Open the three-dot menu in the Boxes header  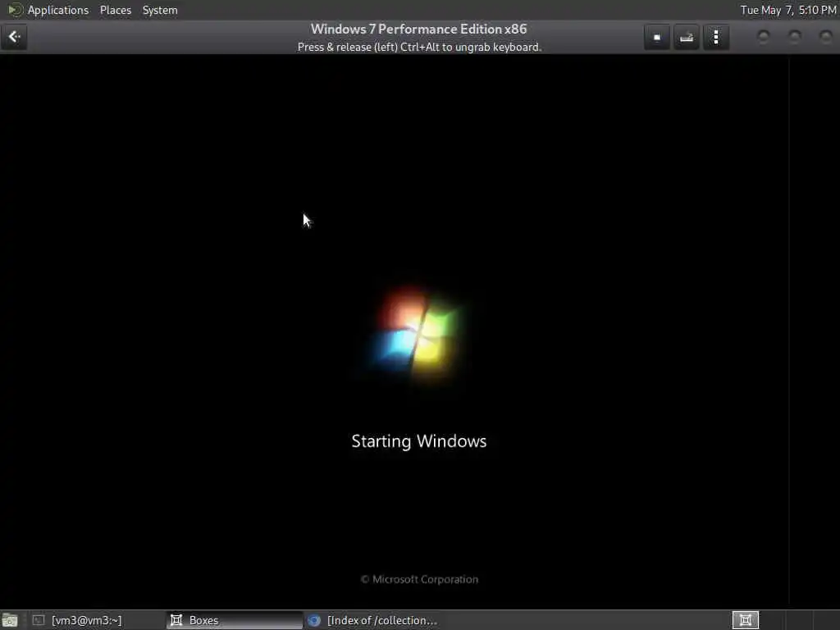(715, 37)
